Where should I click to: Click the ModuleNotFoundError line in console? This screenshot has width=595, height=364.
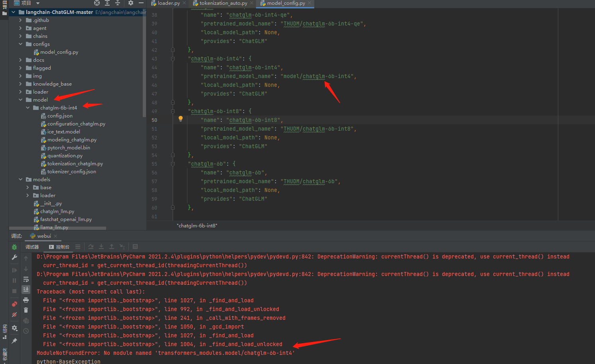(x=165, y=353)
